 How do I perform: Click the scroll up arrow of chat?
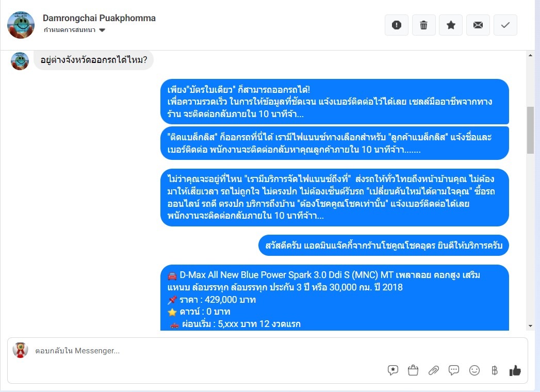click(530, 55)
